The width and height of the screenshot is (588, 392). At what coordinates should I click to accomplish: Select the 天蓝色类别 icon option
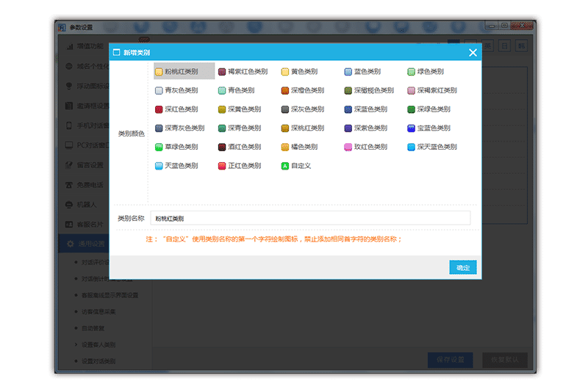[x=176, y=165]
